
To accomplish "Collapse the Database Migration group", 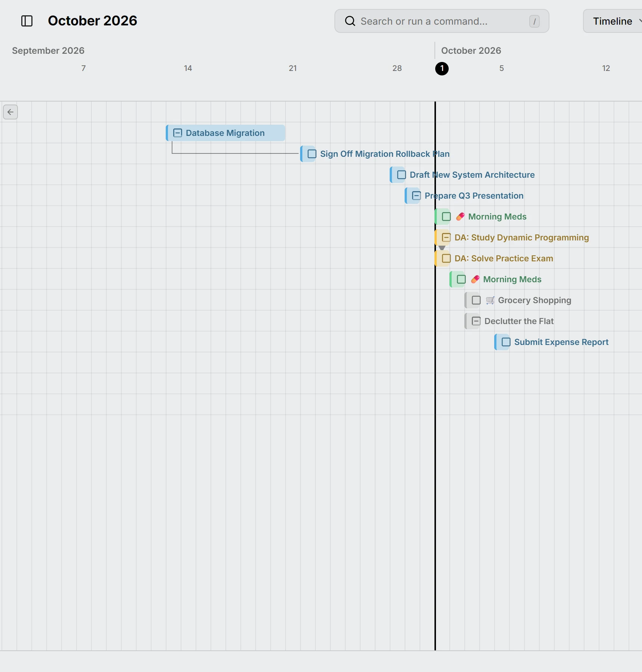I will (178, 133).
